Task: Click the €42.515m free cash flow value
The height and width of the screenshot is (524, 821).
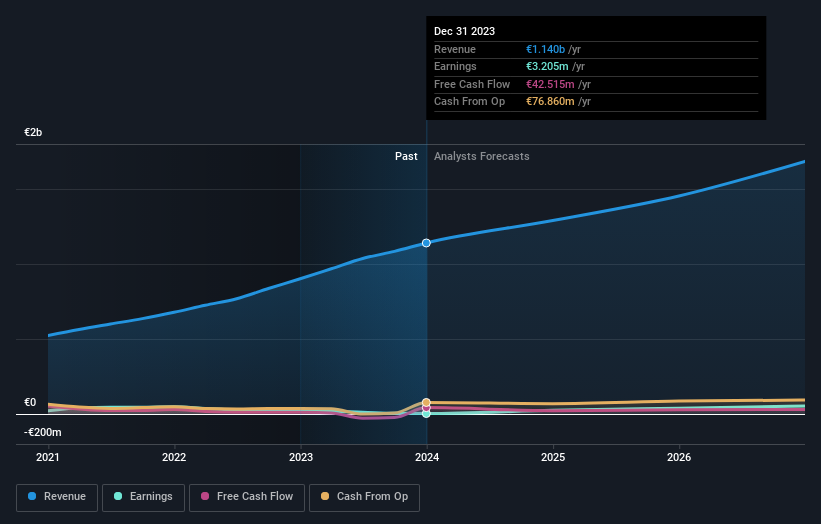Action: 550,84
